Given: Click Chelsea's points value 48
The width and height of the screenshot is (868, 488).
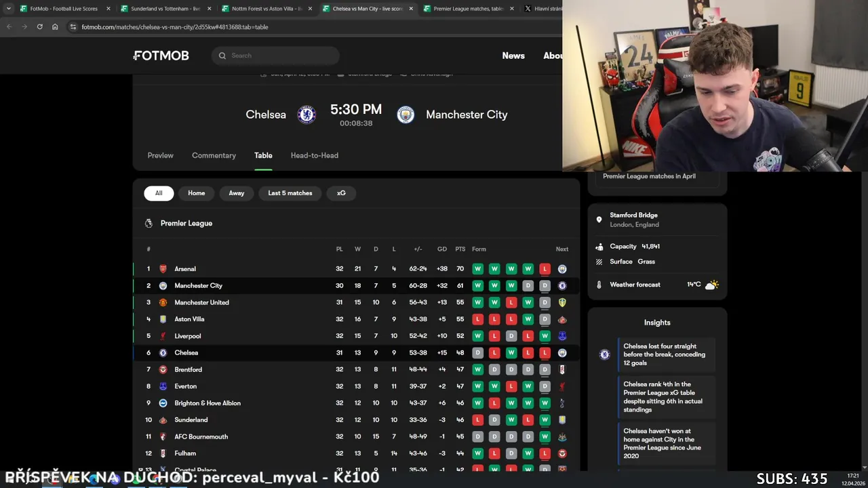Looking at the screenshot, I should coord(460,353).
